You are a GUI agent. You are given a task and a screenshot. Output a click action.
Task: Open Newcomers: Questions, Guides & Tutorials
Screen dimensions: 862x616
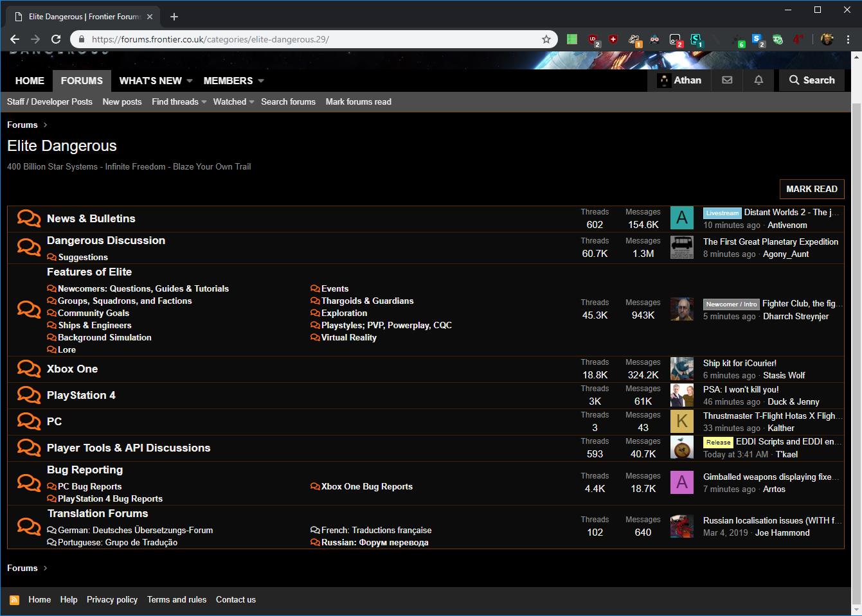pos(143,288)
